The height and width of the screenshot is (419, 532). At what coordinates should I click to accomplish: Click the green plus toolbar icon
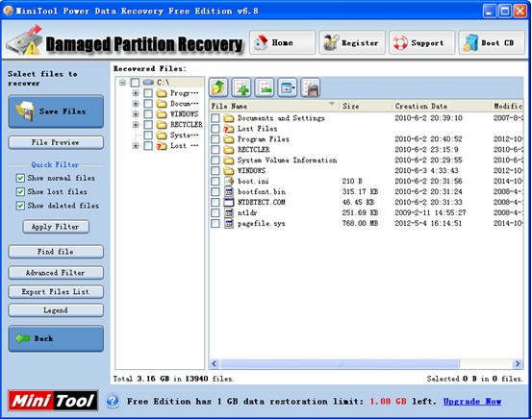[241, 88]
